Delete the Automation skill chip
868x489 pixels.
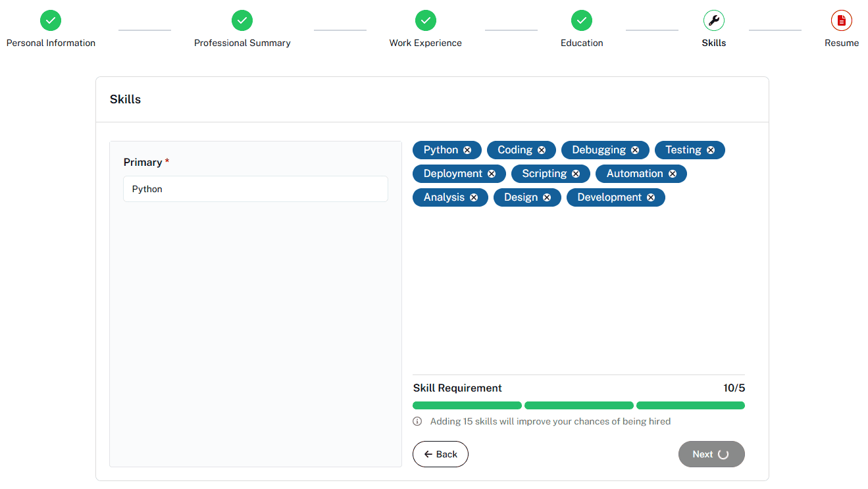[x=673, y=174]
